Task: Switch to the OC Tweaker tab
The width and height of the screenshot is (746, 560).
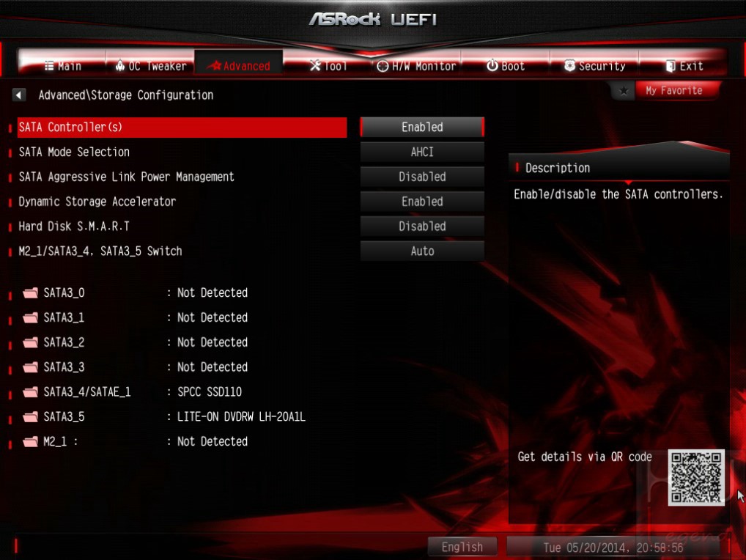Action: click(151, 66)
